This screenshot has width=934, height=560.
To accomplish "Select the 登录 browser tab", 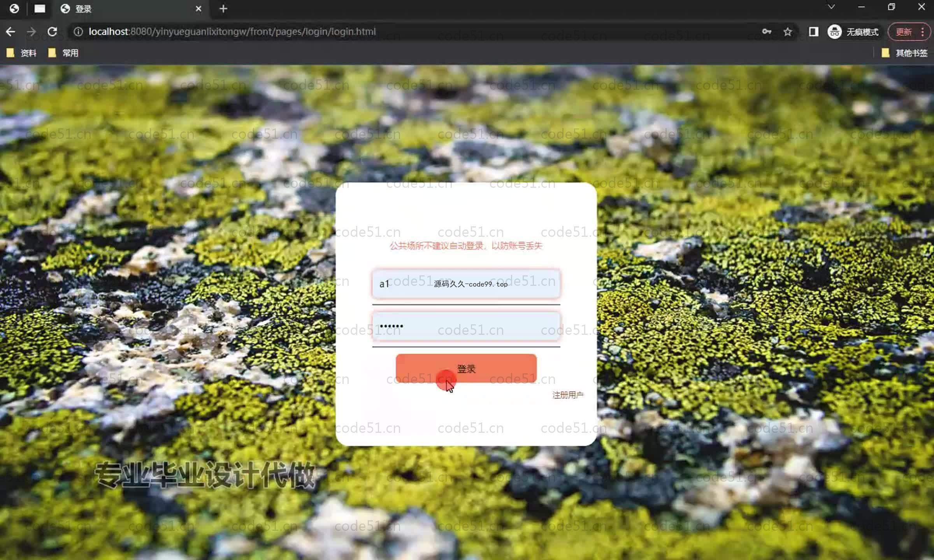I will tap(132, 9).
